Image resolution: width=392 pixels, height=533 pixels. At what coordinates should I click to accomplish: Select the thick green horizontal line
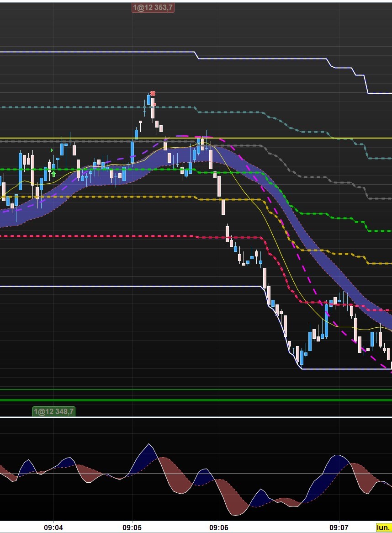pos(196,400)
